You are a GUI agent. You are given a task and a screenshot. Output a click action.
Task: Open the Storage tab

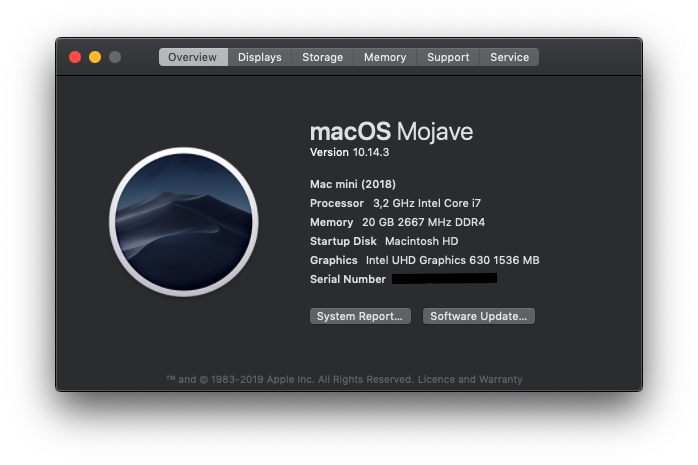click(x=322, y=57)
